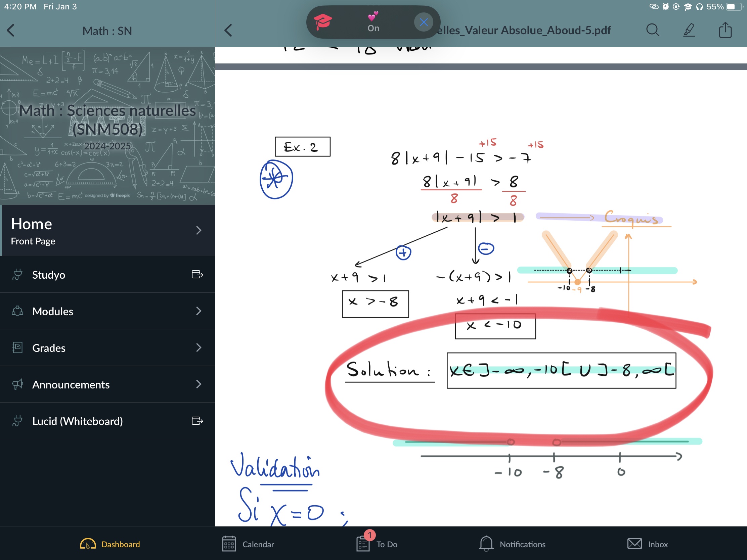Go back from PDF viewer
The height and width of the screenshot is (560, 747).
pos(229,30)
